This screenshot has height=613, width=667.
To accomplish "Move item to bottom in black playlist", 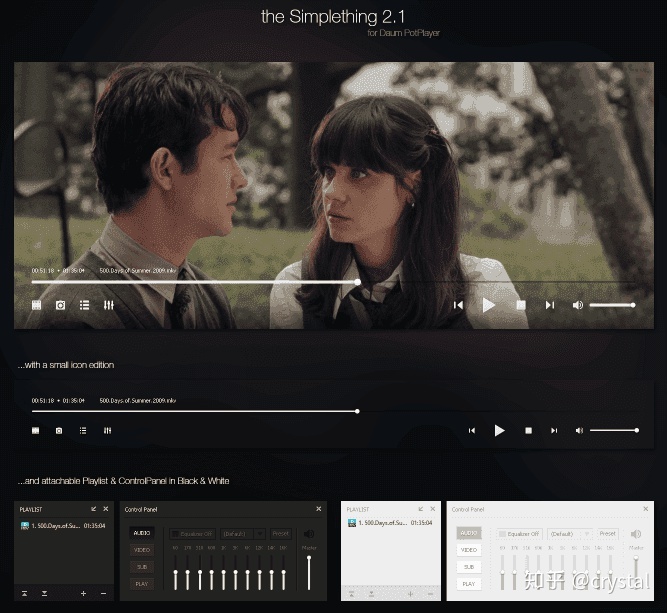I will click(x=44, y=593).
